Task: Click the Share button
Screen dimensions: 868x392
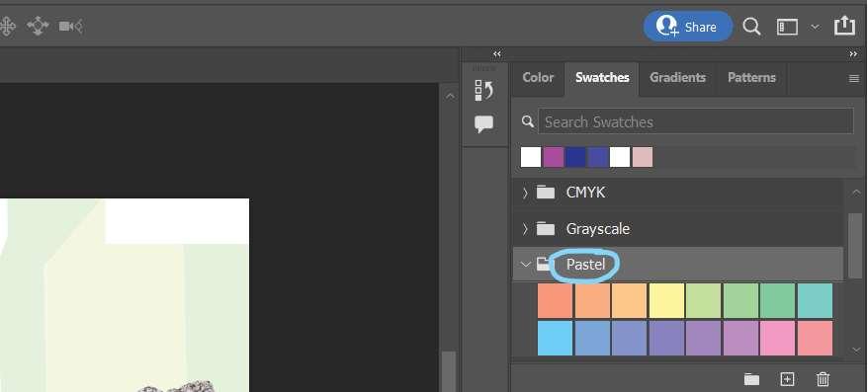Action: click(687, 27)
